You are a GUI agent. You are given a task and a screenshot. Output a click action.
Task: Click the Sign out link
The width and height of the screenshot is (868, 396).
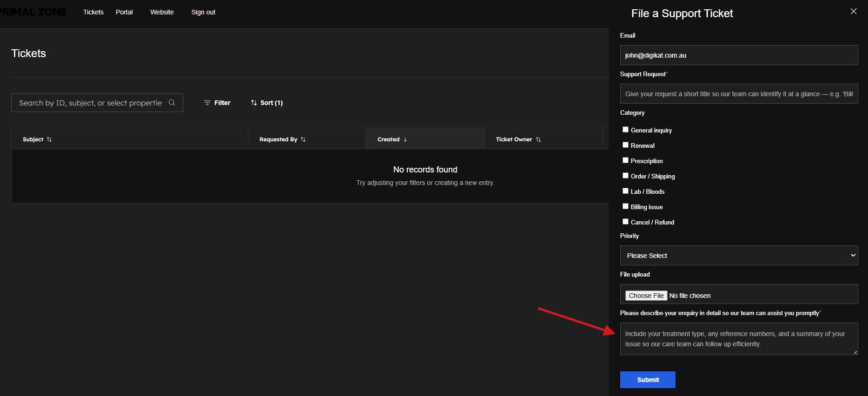tap(203, 12)
